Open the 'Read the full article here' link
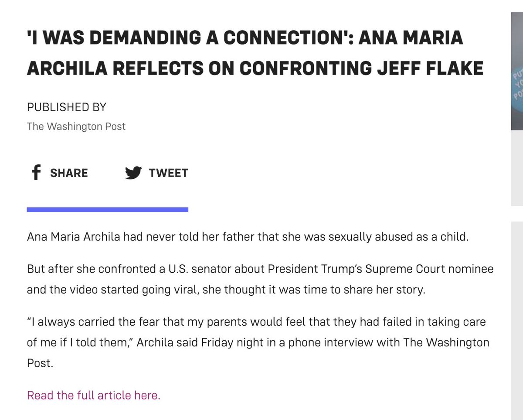This screenshot has height=420, width=523. [x=94, y=396]
